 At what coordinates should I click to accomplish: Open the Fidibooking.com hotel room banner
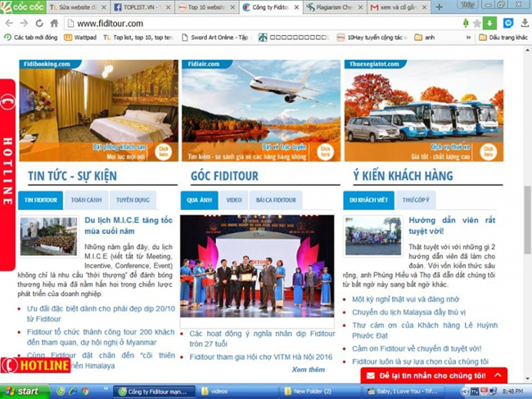[99, 110]
